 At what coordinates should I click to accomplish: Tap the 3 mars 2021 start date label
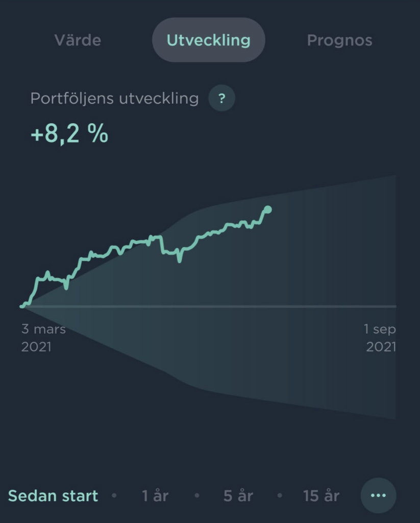(x=43, y=338)
